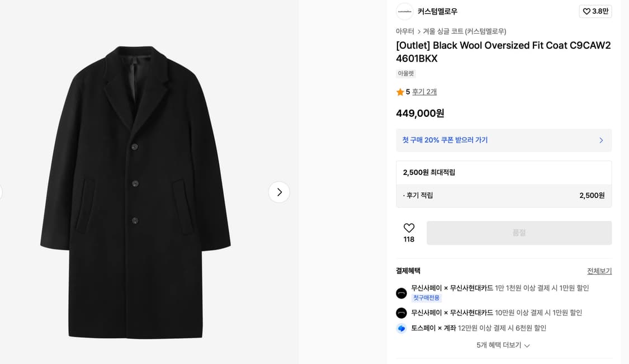
Task: Click the 품절 sold-out button
Action: coord(519,233)
